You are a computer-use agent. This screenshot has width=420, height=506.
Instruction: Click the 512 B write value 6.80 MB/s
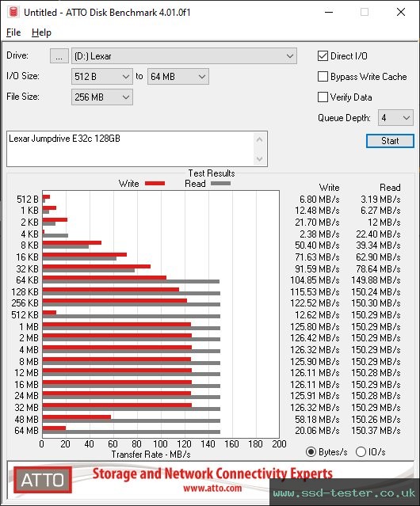319,200
